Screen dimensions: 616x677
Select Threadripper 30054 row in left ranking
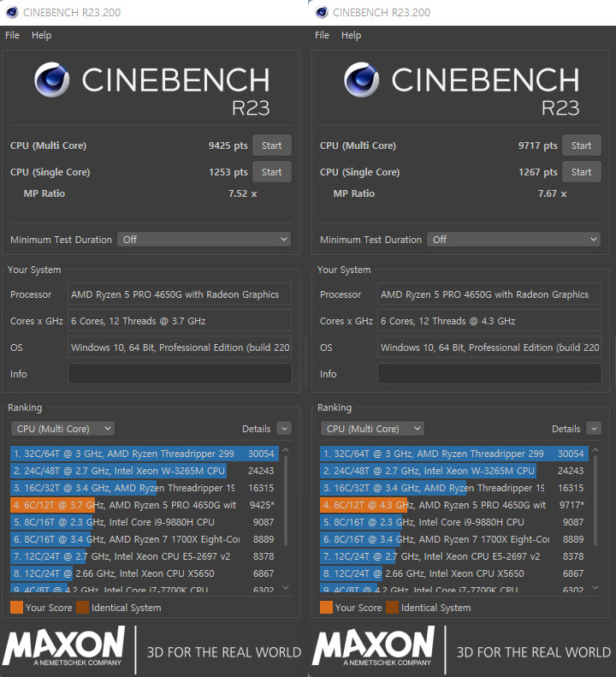145,454
